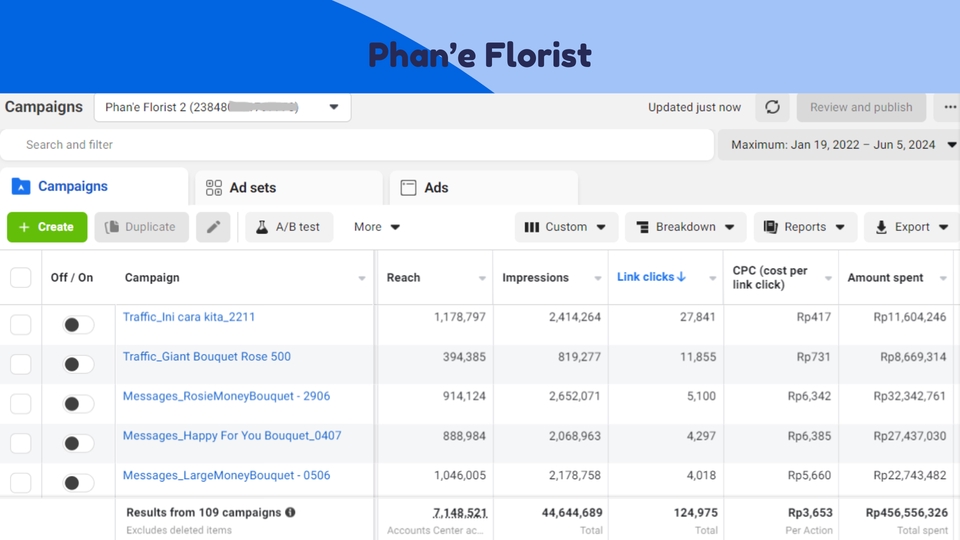960x540 pixels.
Task: Enable the Messages_LargeMoneyBouquet - 0506 switch
Action: (x=78, y=483)
